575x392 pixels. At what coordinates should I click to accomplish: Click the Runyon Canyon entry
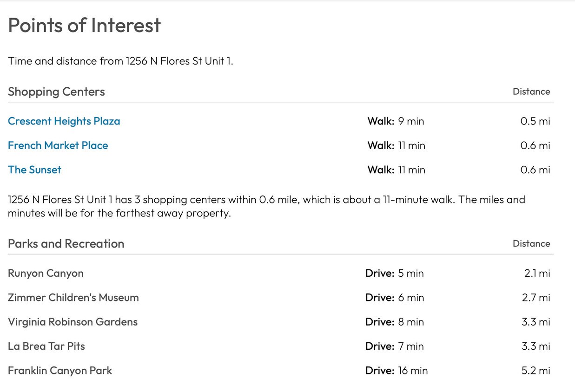click(46, 273)
